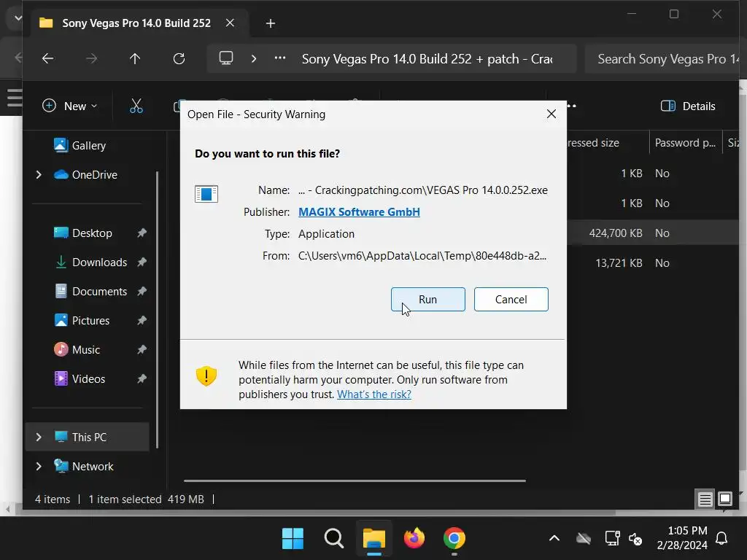Unpin Desktop using its pin icon

[x=142, y=233]
